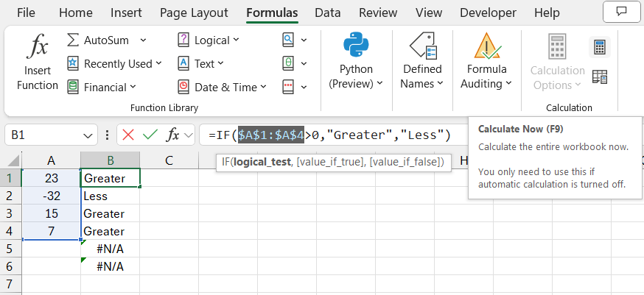This screenshot has height=295, width=644.
Task: Expand the Name Box dropdown arrow
Action: click(88, 135)
